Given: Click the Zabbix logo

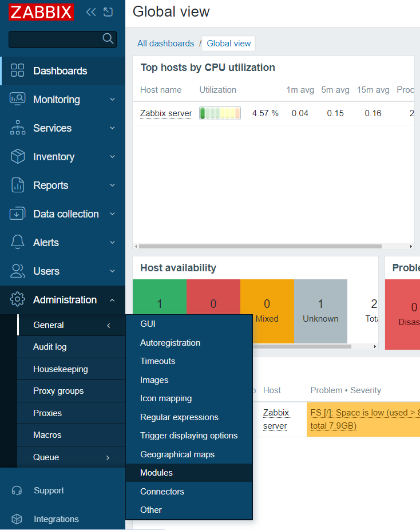Looking at the screenshot, I should tap(41, 12).
